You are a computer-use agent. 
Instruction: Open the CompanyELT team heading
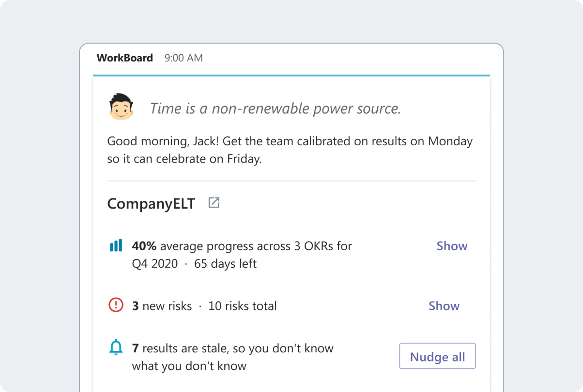[151, 203]
